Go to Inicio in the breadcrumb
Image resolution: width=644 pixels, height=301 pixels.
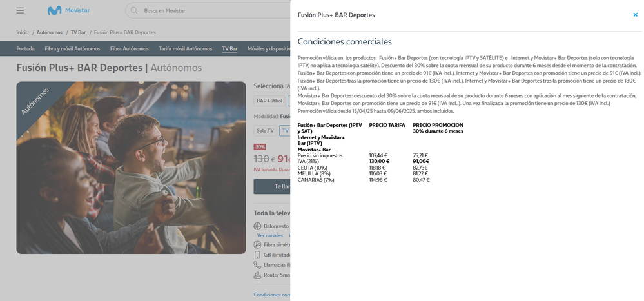pyautogui.click(x=23, y=32)
